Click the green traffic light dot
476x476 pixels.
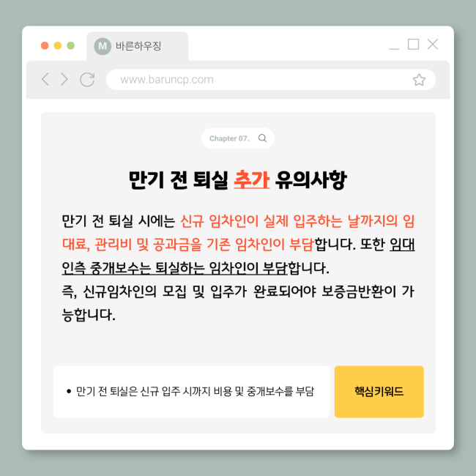[71, 45]
